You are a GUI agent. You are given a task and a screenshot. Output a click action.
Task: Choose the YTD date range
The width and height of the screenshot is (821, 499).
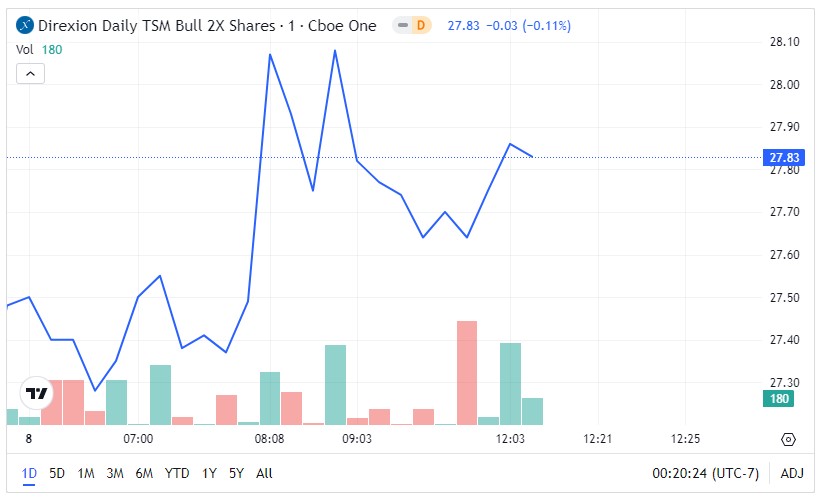point(178,473)
